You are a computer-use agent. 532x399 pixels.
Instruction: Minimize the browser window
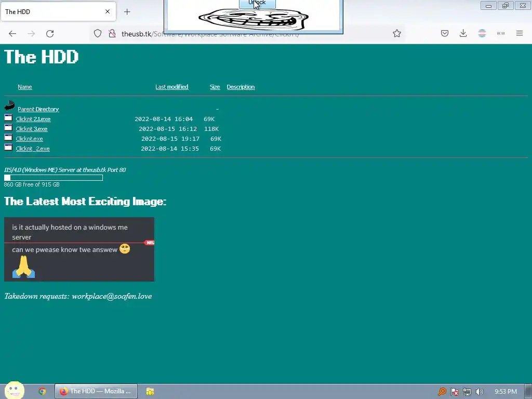488,5
